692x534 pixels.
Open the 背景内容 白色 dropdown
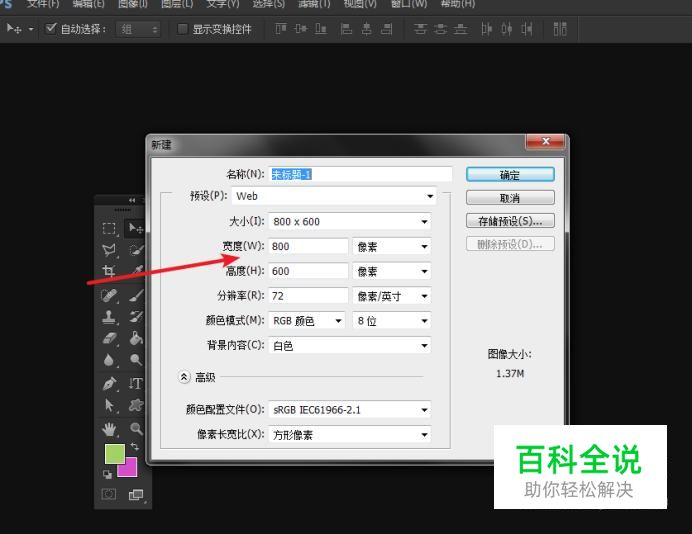click(349, 346)
